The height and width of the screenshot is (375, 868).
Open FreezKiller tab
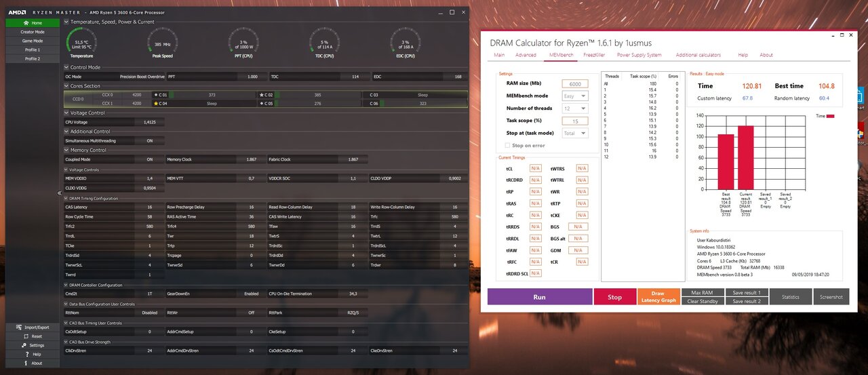tap(594, 55)
